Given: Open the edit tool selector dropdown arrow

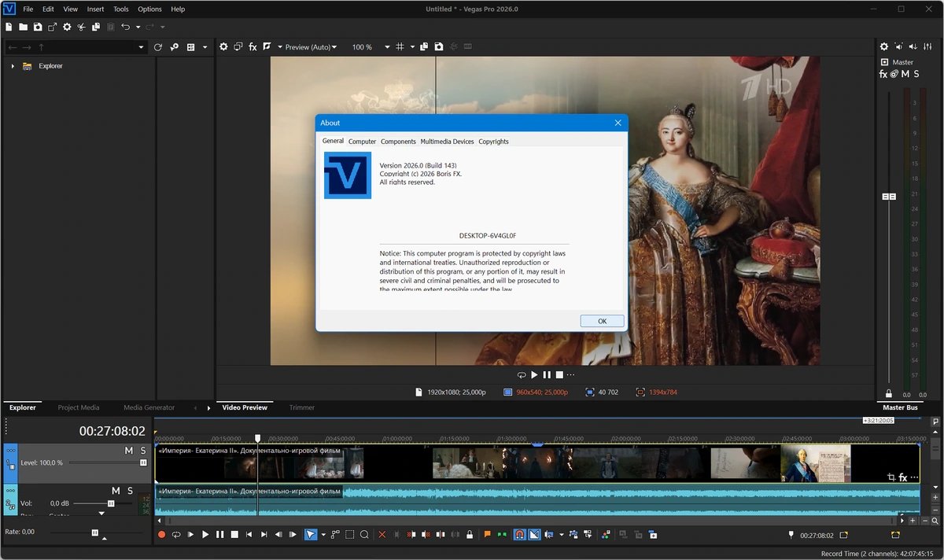Looking at the screenshot, I should (x=323, y=535).
